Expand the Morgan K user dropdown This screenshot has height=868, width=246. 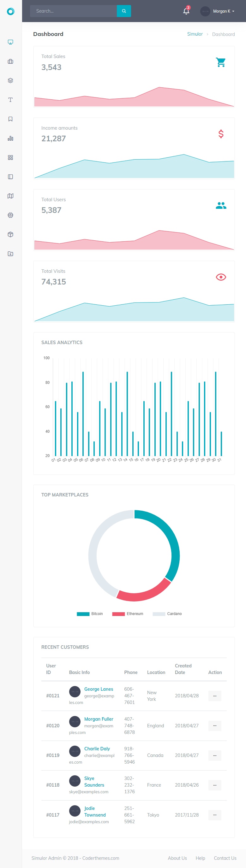[218, 11]
